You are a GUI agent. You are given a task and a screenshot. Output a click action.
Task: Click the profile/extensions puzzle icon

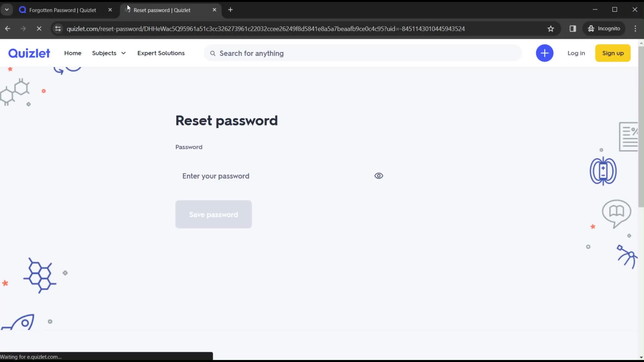tap(573, 28)
